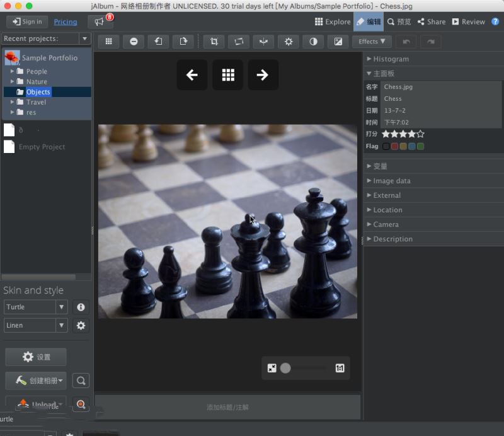Image resolution: width=504 pixels, height=436 pixels.
Task: Open the contrast half-circle icon
Action: coord(313,42)
